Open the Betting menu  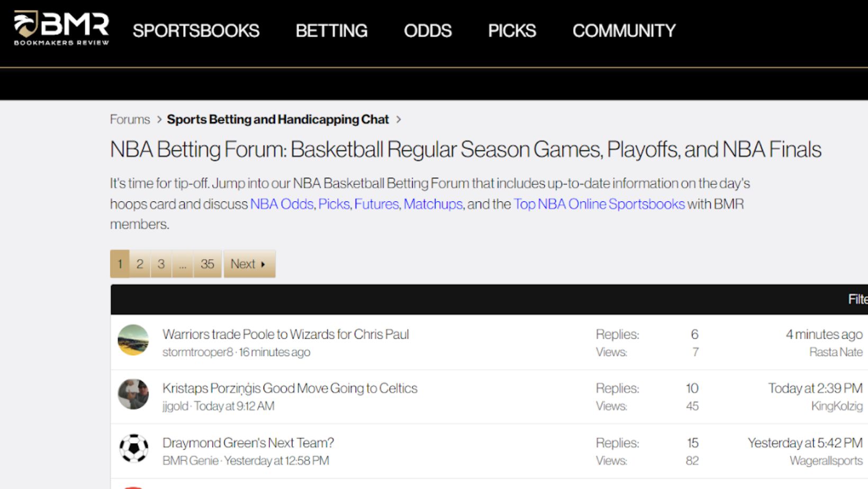click(x=331, y=31)
